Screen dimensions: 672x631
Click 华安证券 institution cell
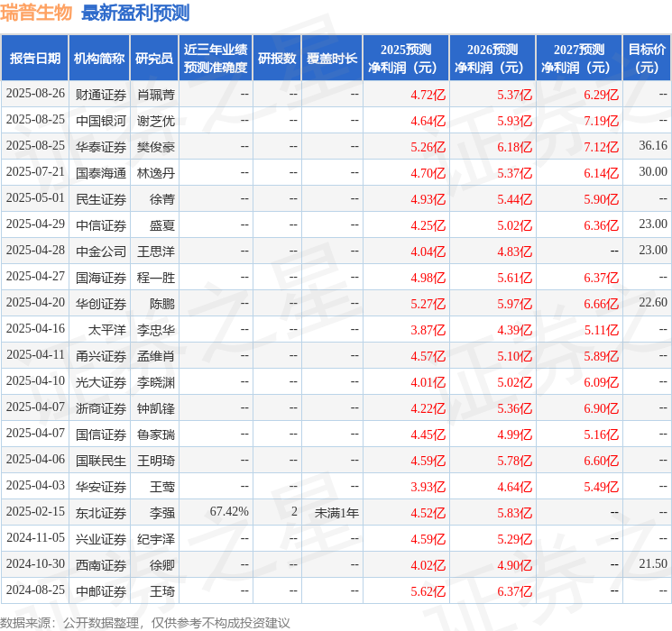point(101,487)
